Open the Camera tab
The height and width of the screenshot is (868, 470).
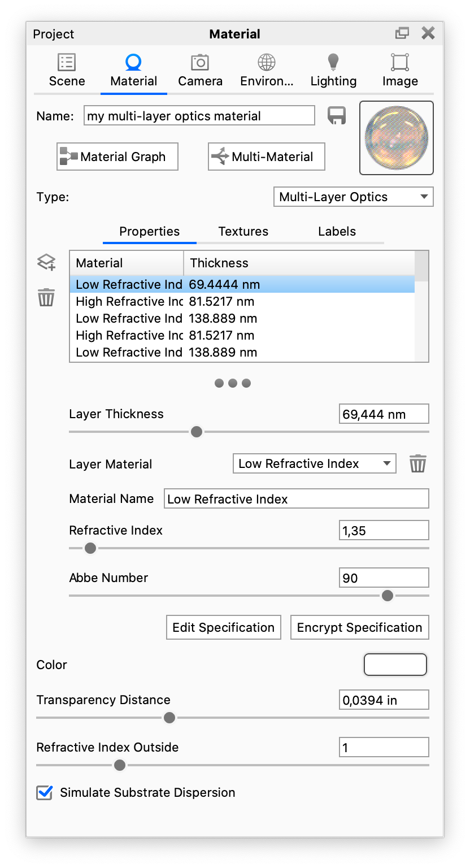coord(200,71)
